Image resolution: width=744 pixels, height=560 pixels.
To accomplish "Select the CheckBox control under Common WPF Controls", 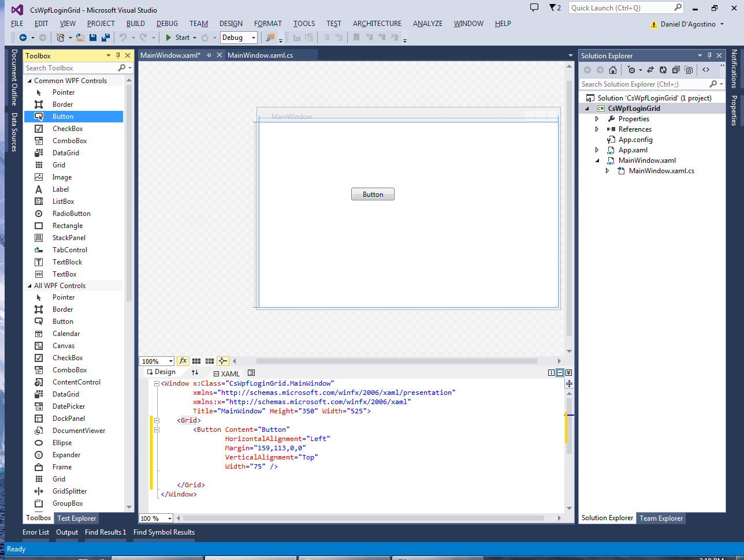I will click(x=74, y=129).
